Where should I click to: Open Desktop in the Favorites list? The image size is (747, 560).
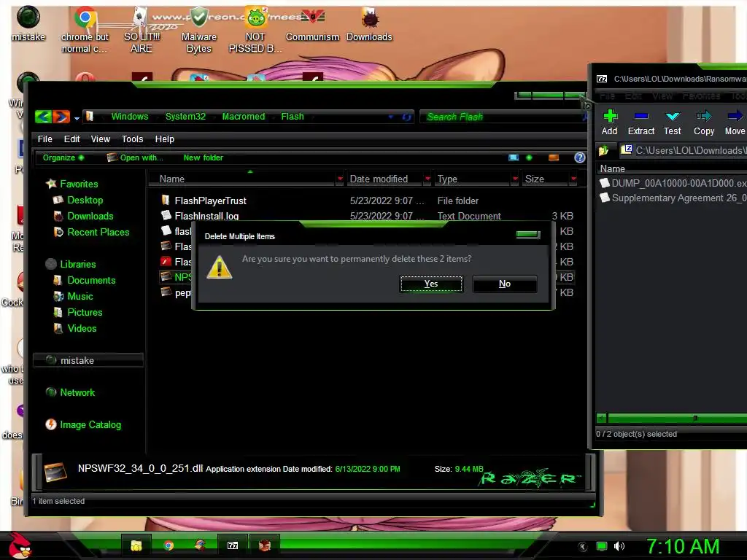85,200
